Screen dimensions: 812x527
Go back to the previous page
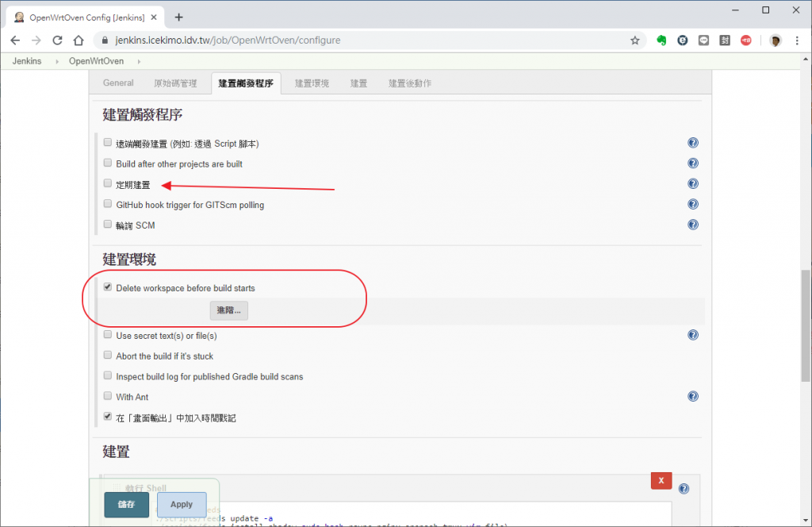tap(15, 40)
